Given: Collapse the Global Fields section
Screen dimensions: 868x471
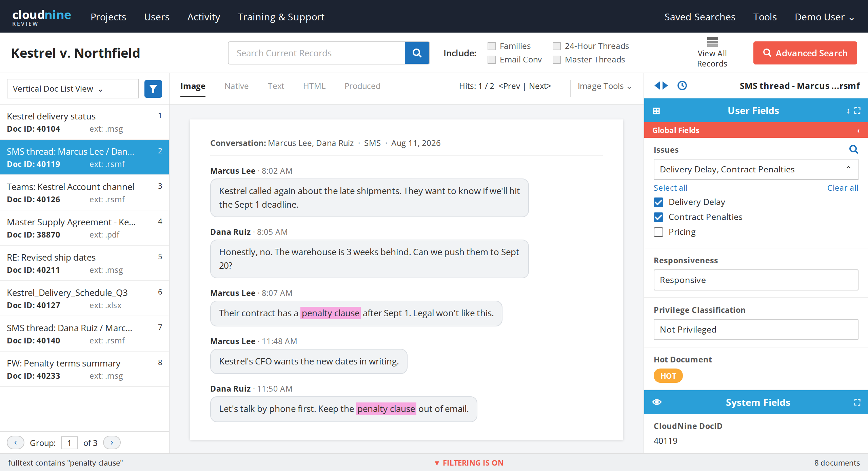Looking at the screenshot, I should click(859, 131).
